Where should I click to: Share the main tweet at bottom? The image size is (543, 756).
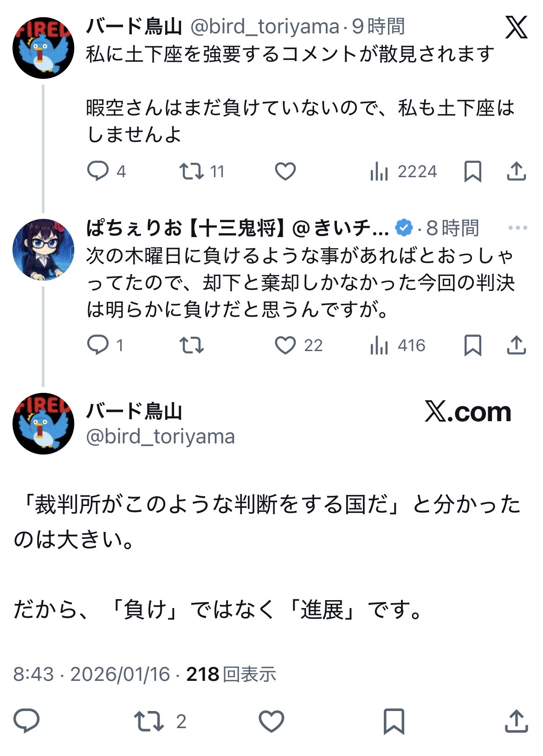(516, 721)
